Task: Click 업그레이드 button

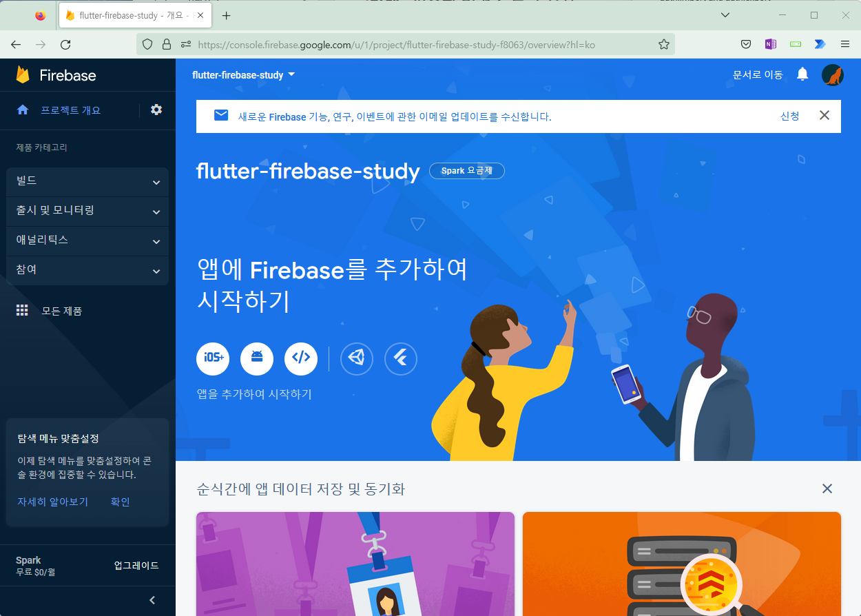Action: (x=136, y=565)
